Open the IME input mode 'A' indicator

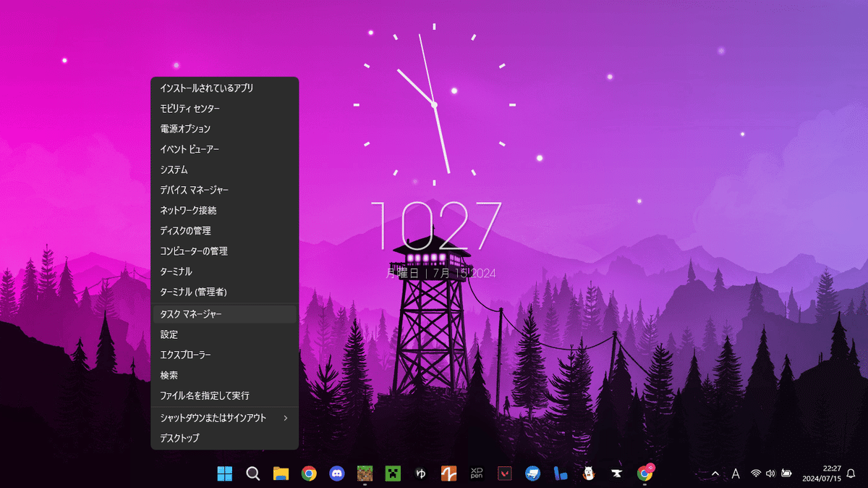pyautogui.click(x=736, y=474)
